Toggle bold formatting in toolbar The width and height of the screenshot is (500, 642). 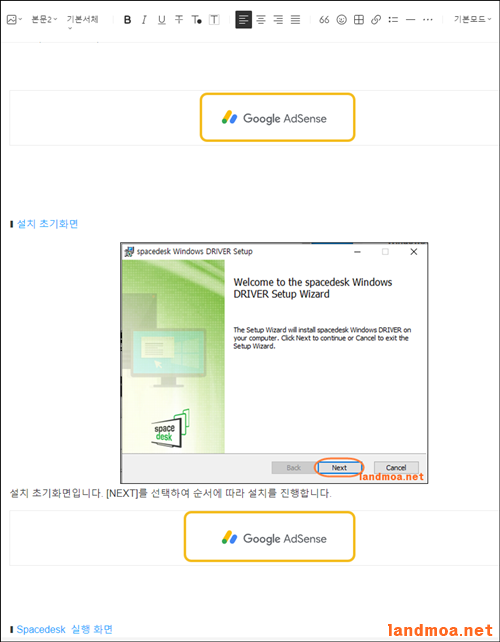point(127,20)
